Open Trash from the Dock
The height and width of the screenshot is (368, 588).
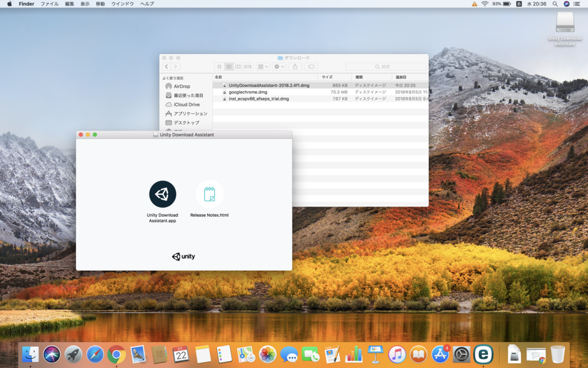pyautogui.click(x=558, y=354)
